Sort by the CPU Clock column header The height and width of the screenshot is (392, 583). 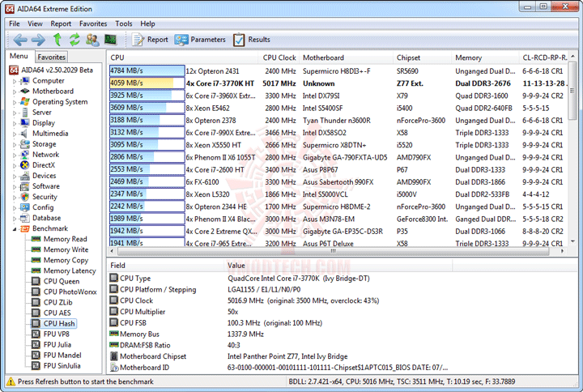point(279,58)
